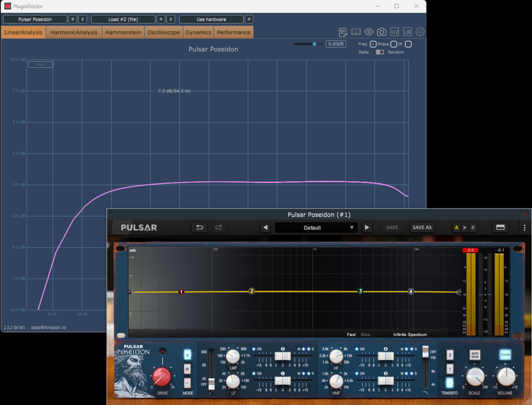Click the SAVE AS button

pyautogui.click(x=422, y=227)
